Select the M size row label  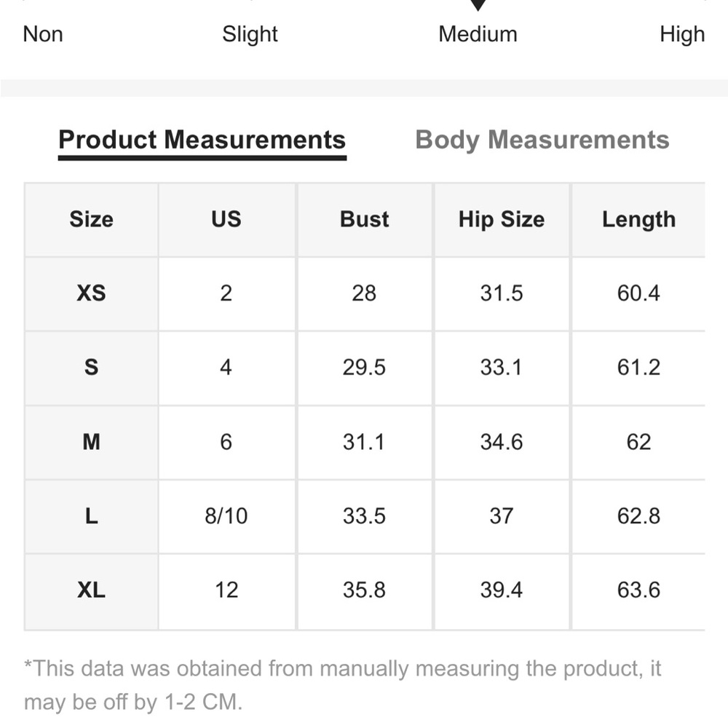92,442
